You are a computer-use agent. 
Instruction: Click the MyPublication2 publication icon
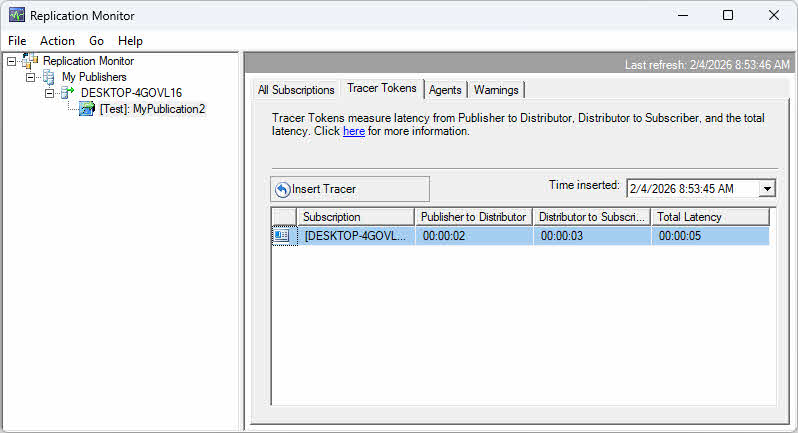(x=87, y=109)
